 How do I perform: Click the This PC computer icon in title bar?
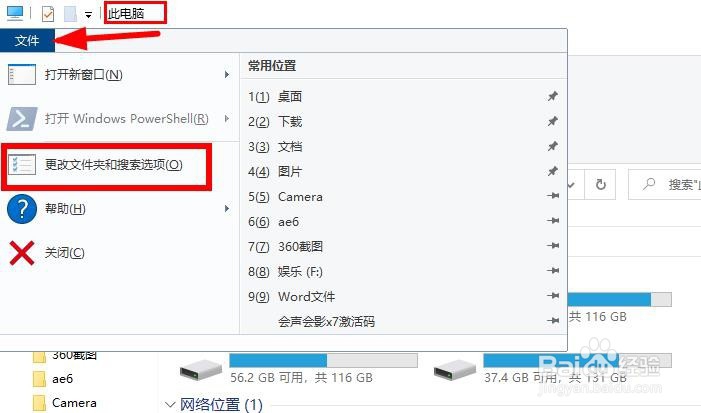[x=14, y=13]
